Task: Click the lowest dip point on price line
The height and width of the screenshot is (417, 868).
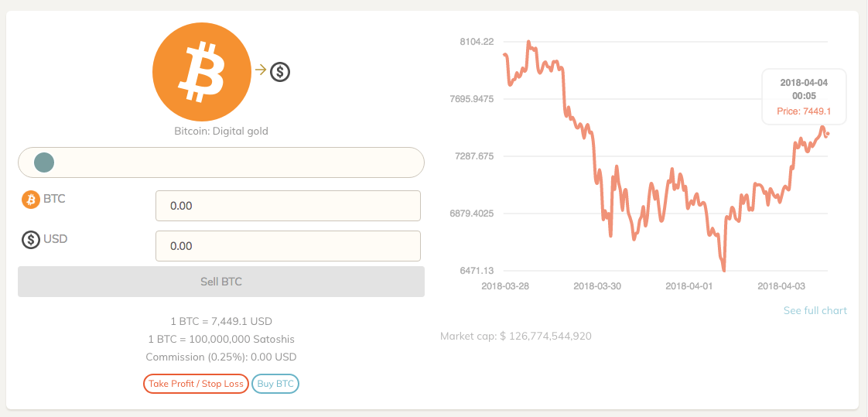Action: [723, 270]
